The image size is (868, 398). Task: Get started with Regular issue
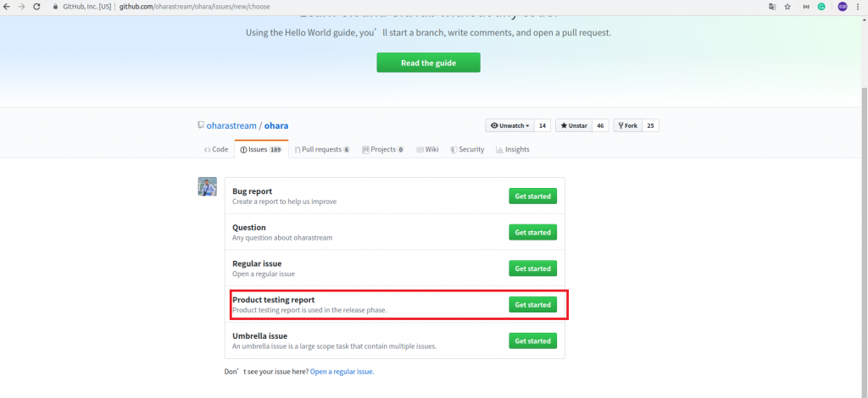click(x=532, y=268)
